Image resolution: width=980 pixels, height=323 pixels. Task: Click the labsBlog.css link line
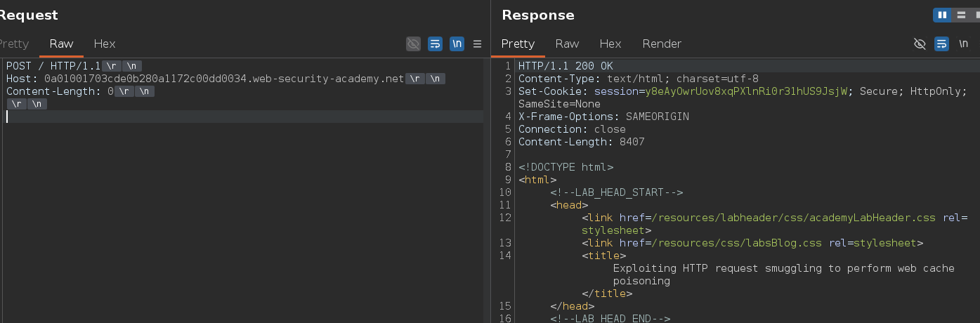pyautogui.click(x=752, y=243)
